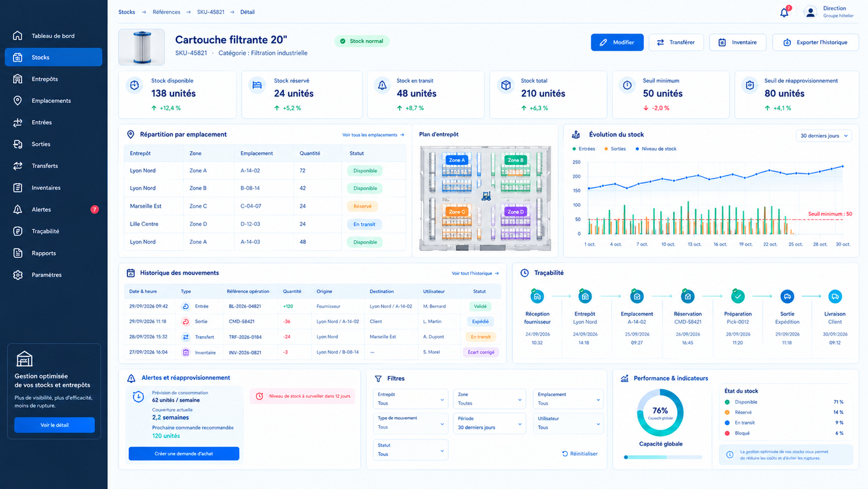868x489 pixels.
Task: Toggle the Niveau de stock legend item
Action: (656, 149)
